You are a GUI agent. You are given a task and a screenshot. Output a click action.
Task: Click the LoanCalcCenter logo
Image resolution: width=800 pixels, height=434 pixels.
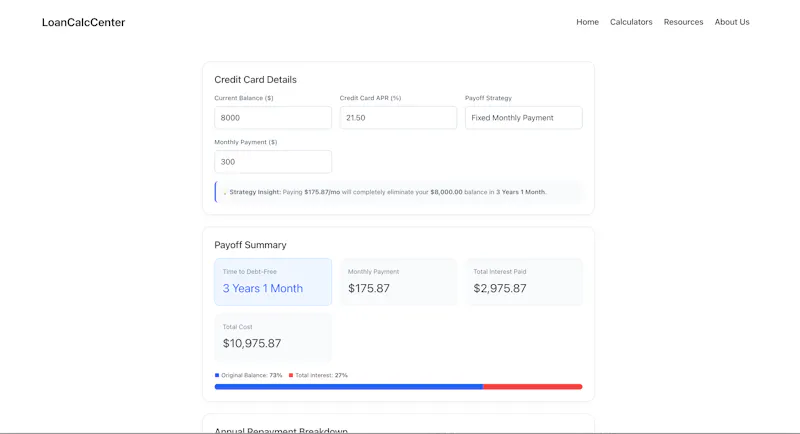coord(83,22)
